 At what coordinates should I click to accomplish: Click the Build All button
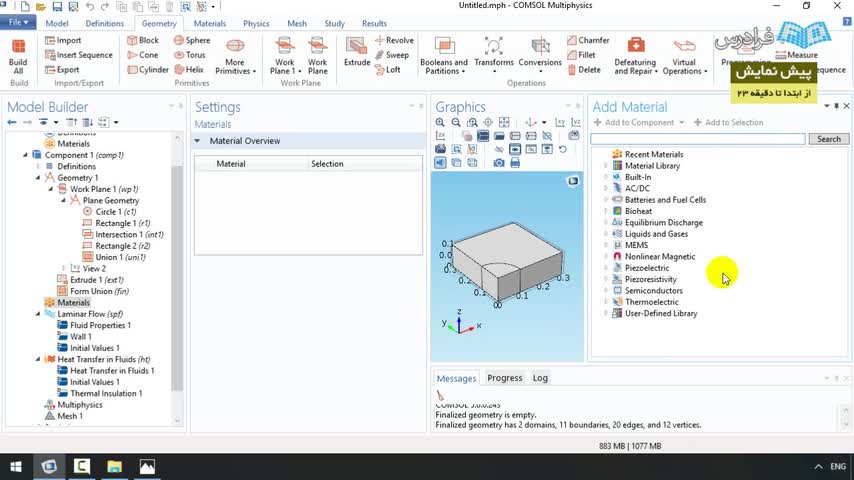point(18,56)
